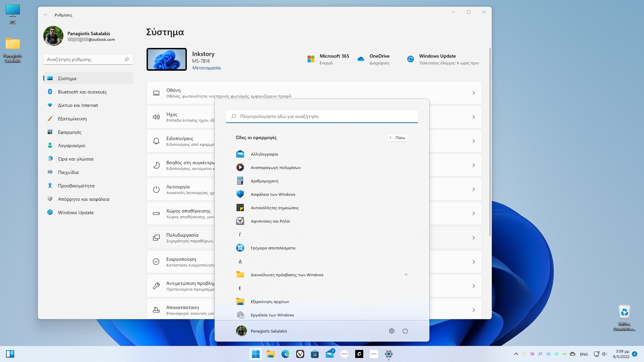The width and height of the screenshot is (644, 362).
Task: Open Vivaldi browser from the taskbar
Action: coord(300,354)
